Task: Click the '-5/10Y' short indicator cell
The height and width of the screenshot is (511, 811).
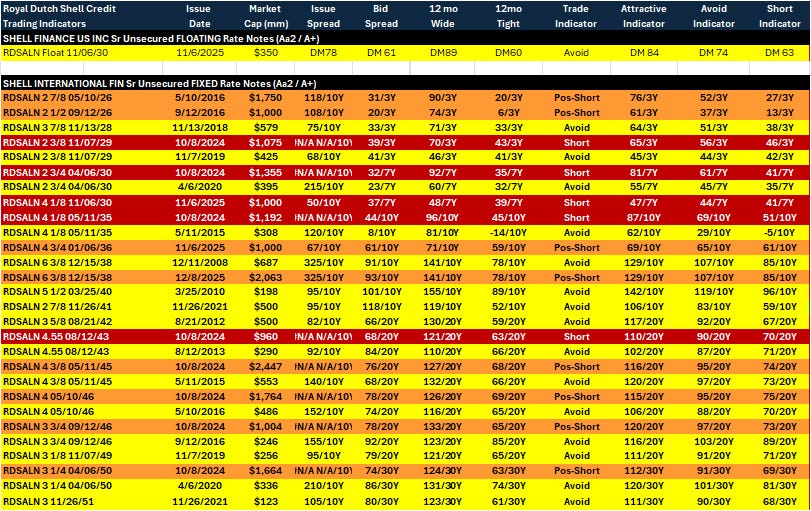Action: point(780,233)
